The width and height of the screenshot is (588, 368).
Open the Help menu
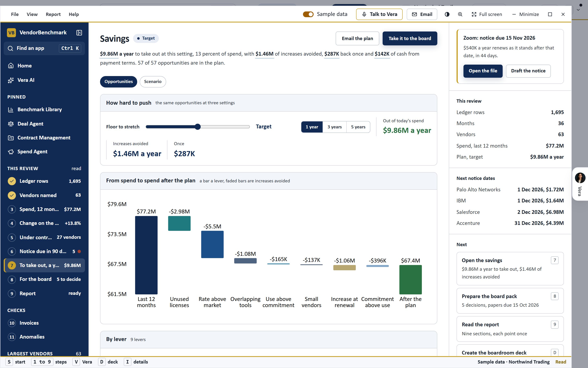point(74,14)
